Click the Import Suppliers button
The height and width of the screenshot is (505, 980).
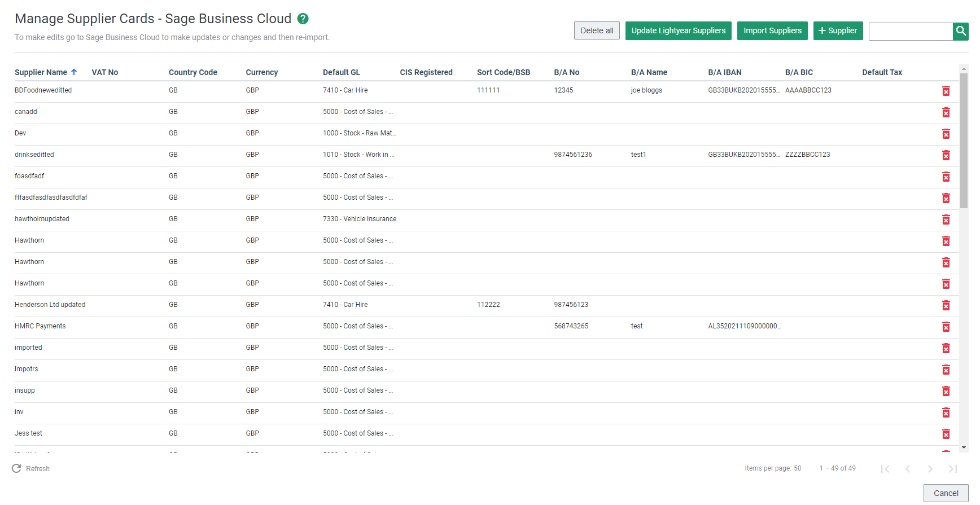[772, 30]
